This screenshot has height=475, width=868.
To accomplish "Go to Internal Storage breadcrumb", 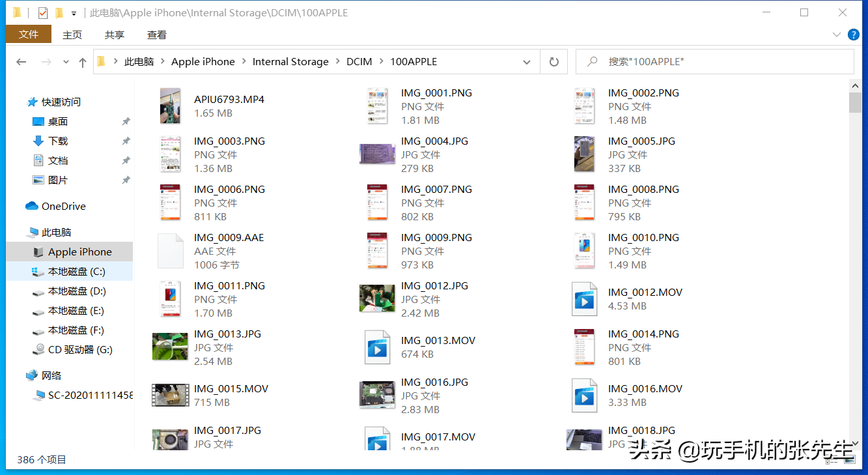I will [290, 62].
